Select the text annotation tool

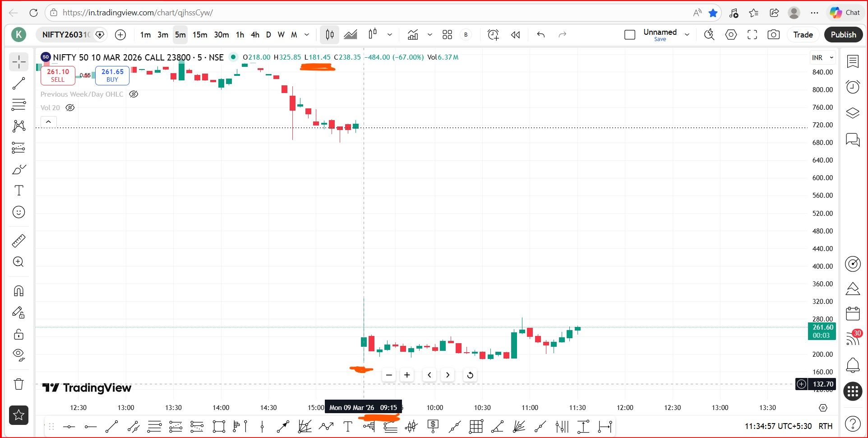(x=18, y=191)
